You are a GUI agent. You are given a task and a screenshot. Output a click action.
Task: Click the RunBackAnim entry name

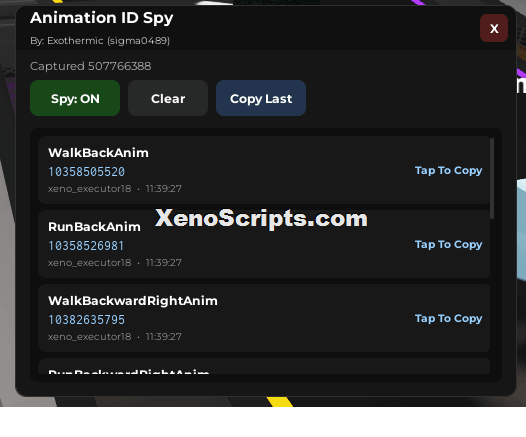click(94, 227)
